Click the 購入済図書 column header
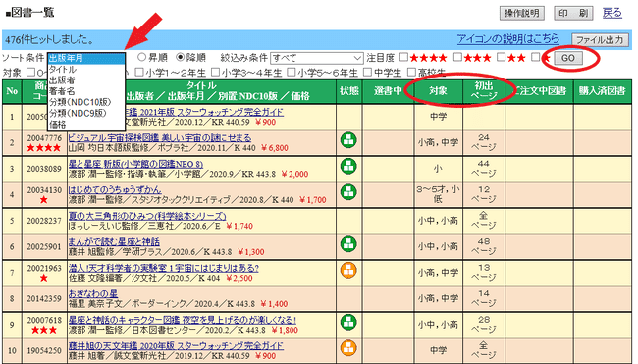 (x=603, y=91)
